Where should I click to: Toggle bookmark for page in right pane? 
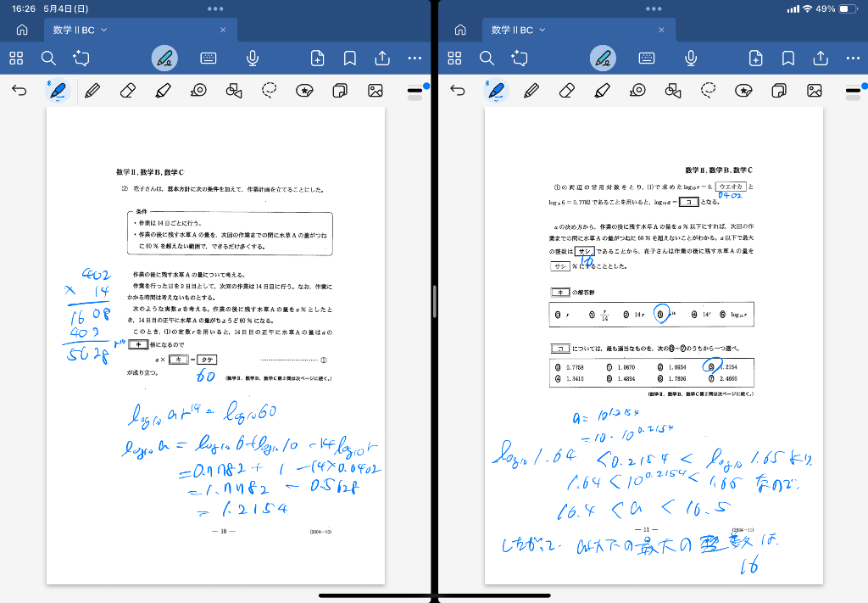788,58
